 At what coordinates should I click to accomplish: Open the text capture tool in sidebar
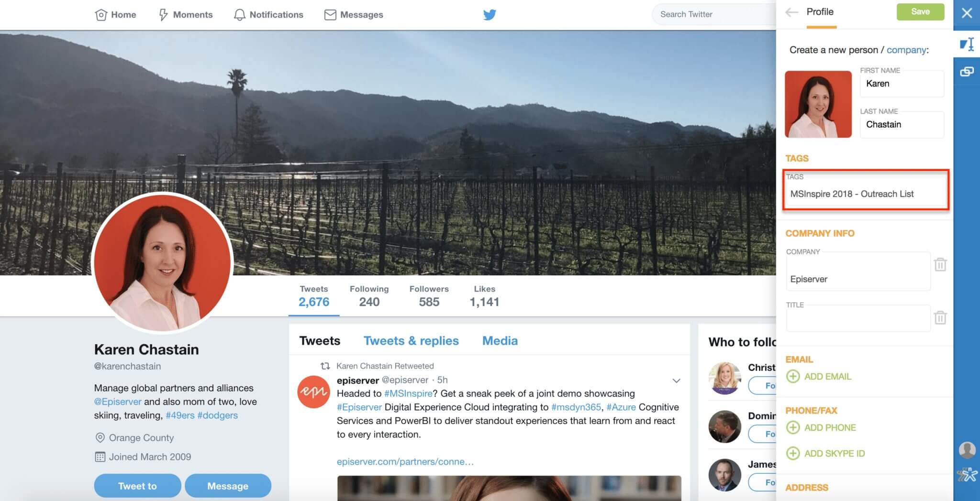point(967,44)
